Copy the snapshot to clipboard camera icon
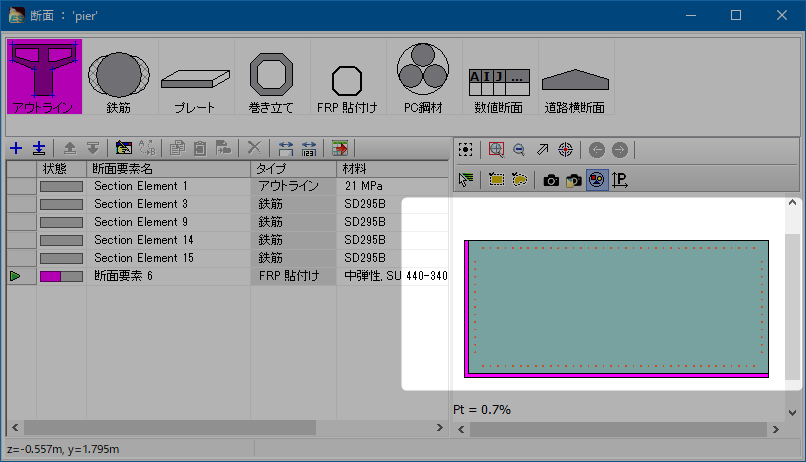The image size is (806, 462). pos(573,180)
